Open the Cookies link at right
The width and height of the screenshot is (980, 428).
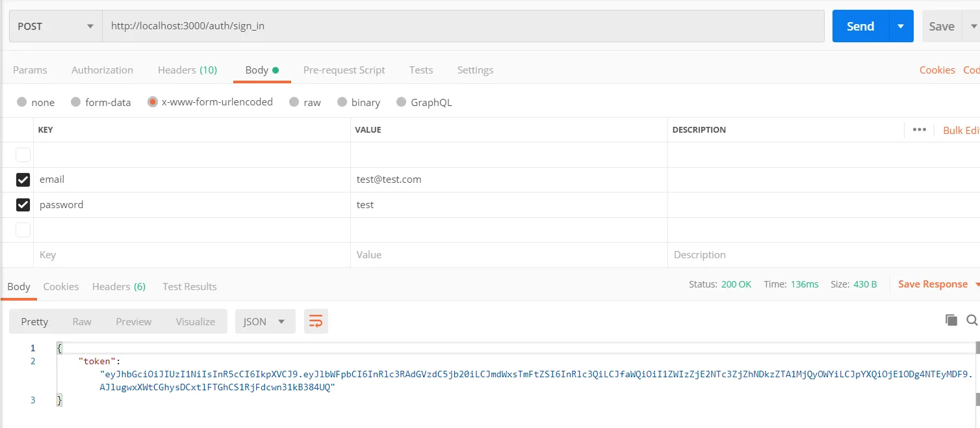(937, 70)
